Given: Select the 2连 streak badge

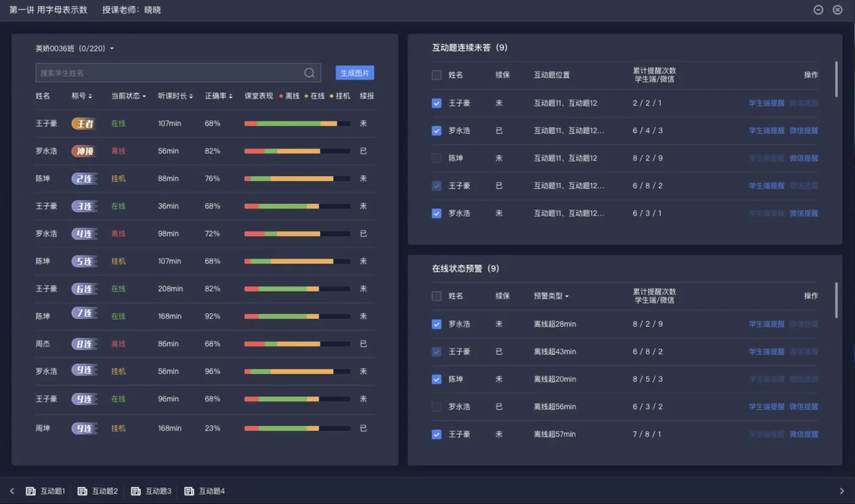Looking at the screenshot, I should tap(84, 179).
